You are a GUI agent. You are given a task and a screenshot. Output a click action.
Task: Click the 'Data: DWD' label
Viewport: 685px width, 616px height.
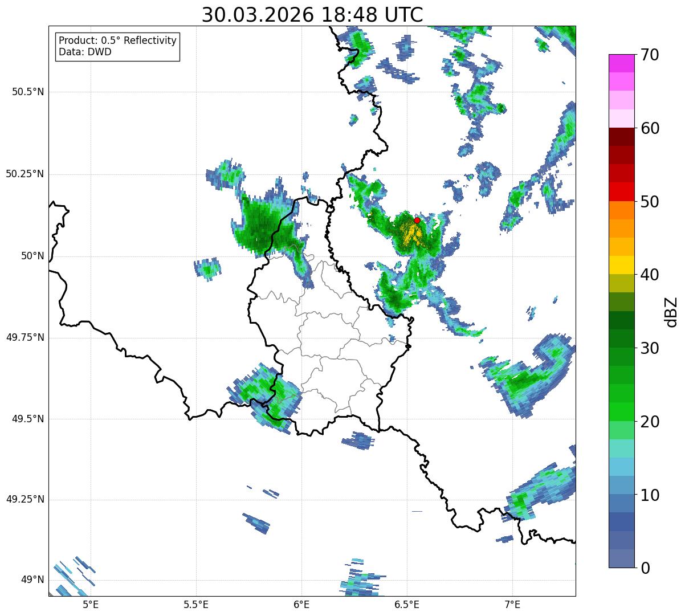[x=85, y=52]
